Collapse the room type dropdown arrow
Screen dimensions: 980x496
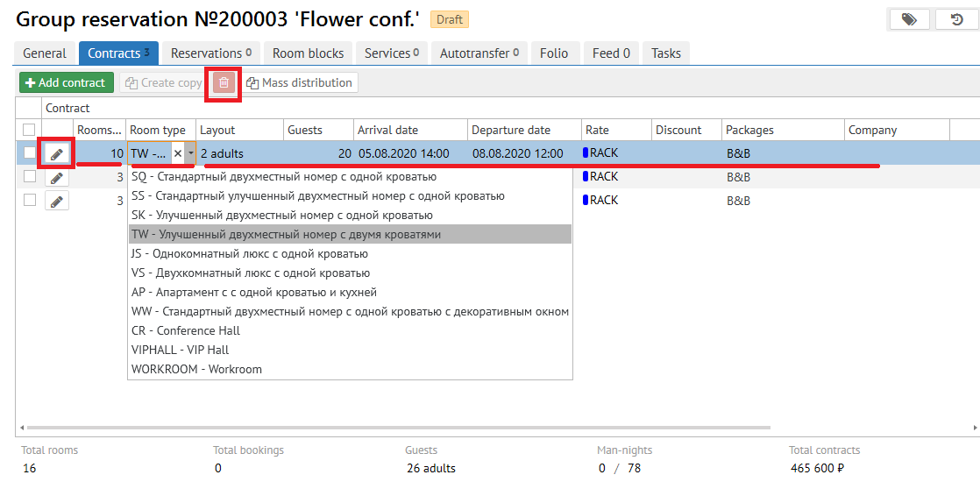tap(190, 153)
